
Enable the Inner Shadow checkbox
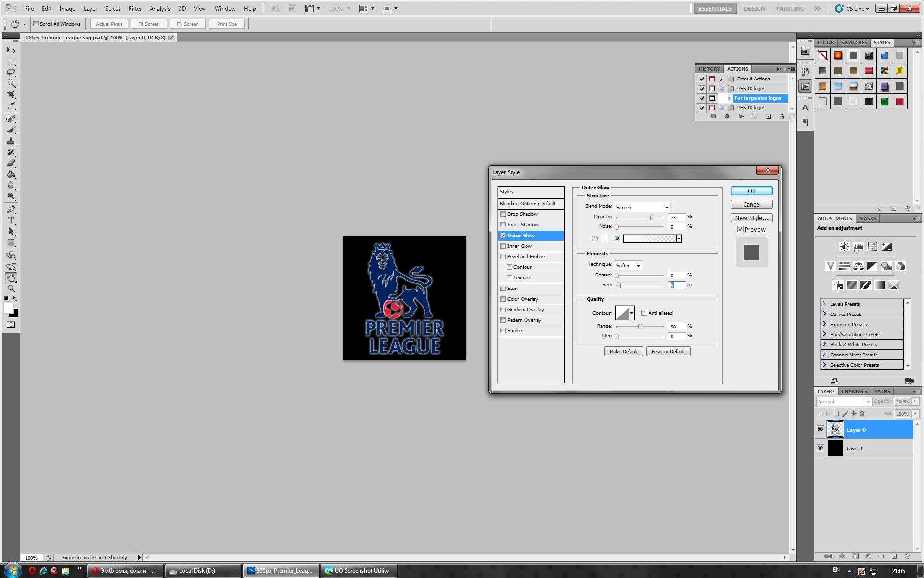pos(503,225)
